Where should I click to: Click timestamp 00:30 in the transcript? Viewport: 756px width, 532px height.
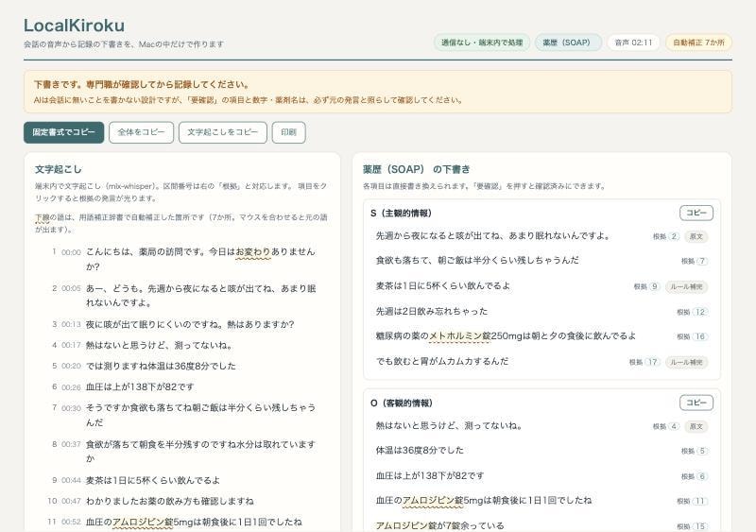[x=72, y=408]
